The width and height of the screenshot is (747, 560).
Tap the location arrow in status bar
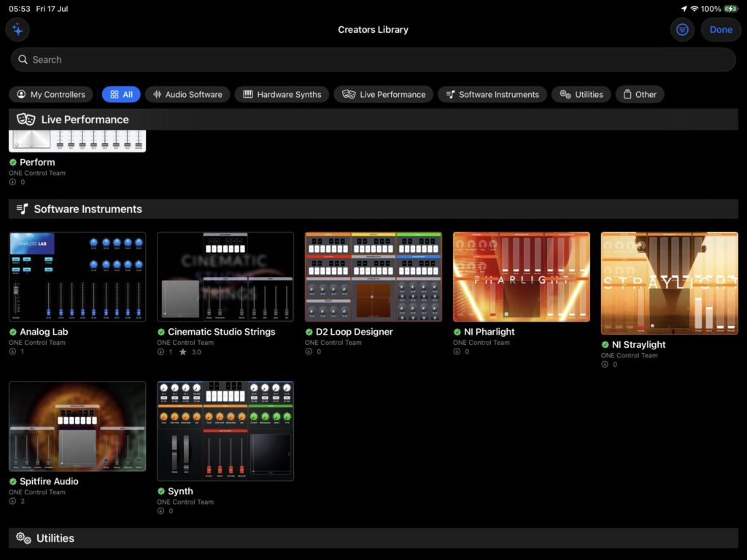pyautogui.click(x=684, y=9)
